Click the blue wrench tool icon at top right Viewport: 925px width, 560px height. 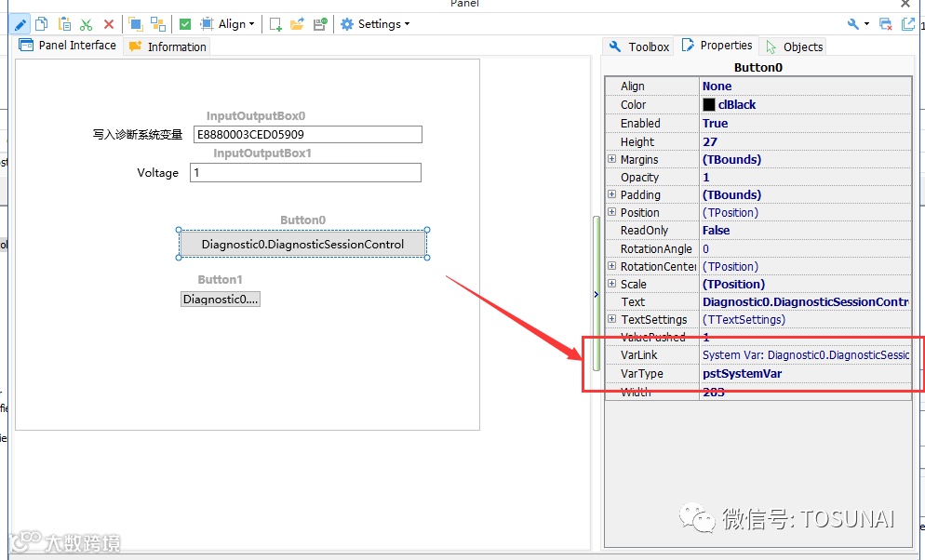tap(853, 24)
